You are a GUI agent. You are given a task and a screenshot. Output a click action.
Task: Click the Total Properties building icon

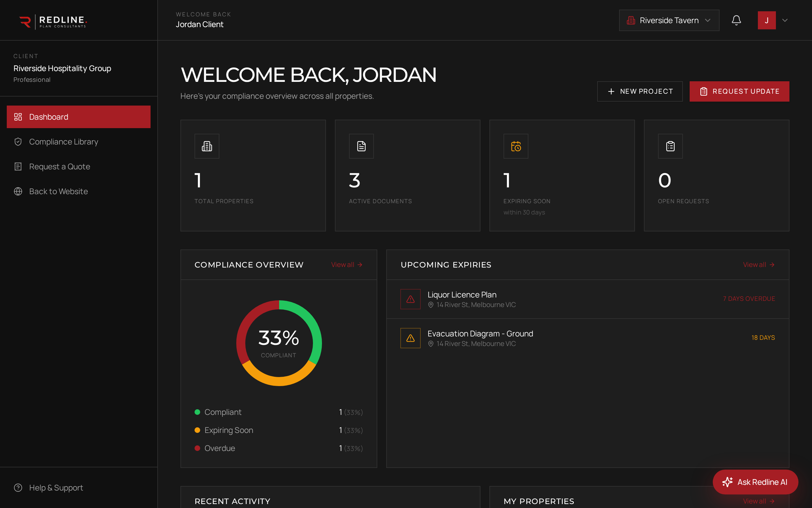click(x=207, y=146)
